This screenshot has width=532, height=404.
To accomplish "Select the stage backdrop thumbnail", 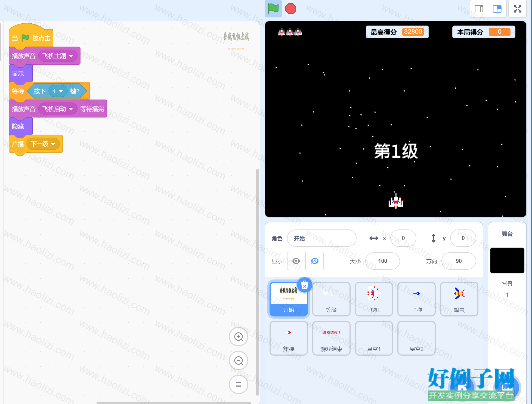I will [507, 260].
